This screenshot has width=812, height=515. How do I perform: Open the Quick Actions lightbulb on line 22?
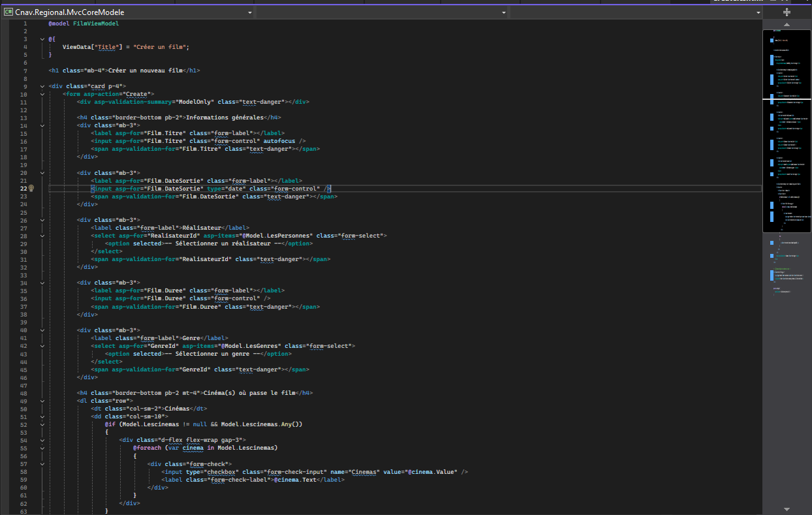tap(31, 188)
